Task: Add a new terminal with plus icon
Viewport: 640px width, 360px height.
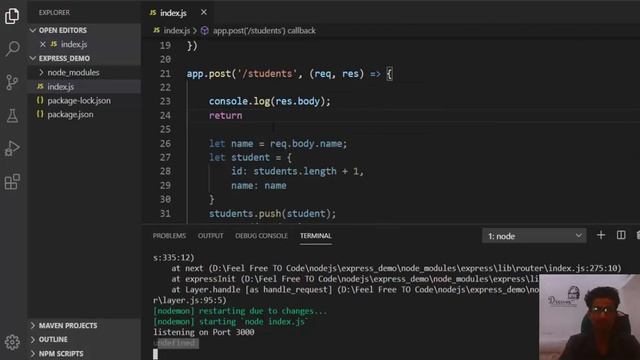Action: [x=601, y=235]
